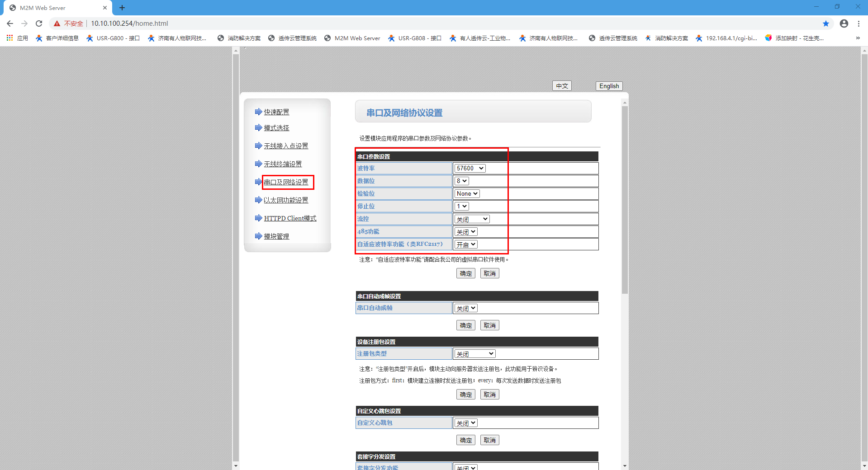Click the new tab plus icon
This screenshot has width=868, height=470.
[122, 8]
